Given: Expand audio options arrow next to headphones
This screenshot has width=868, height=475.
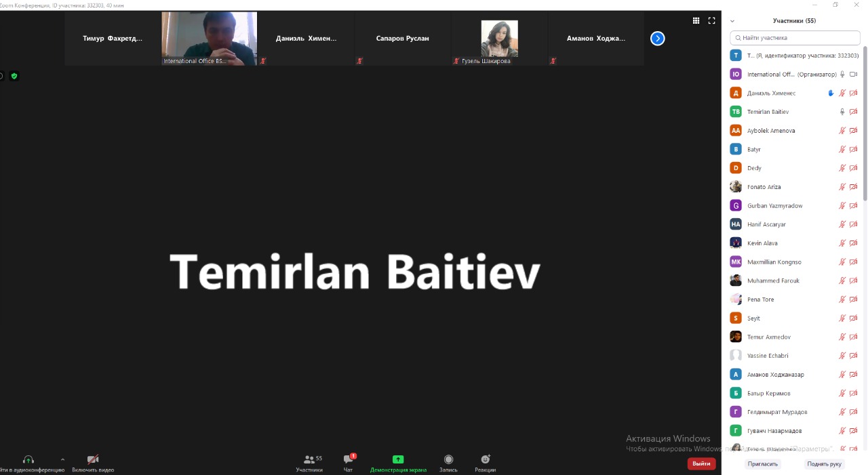Looking at the screenshot, I should pyautogui.click(x=62, y=459).
